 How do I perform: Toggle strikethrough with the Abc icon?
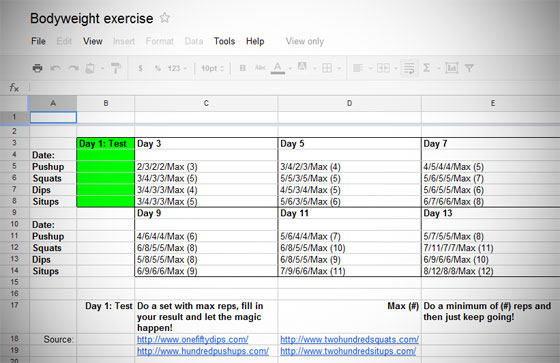260,68
